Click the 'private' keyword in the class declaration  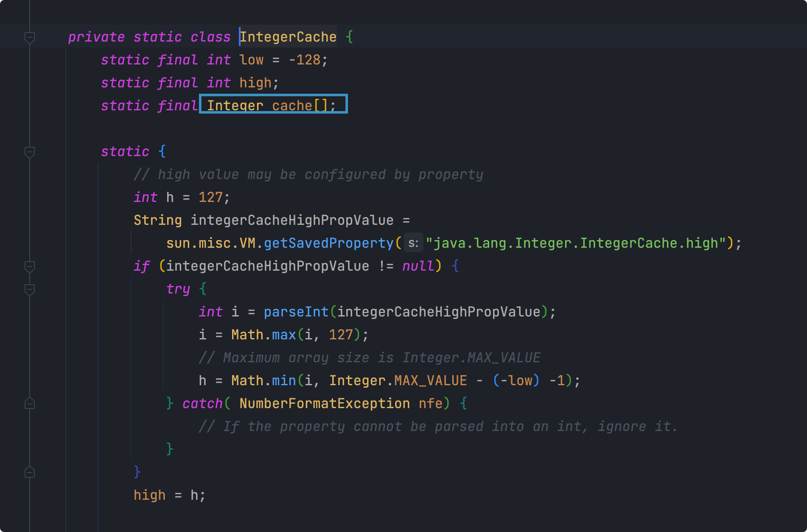96,37
